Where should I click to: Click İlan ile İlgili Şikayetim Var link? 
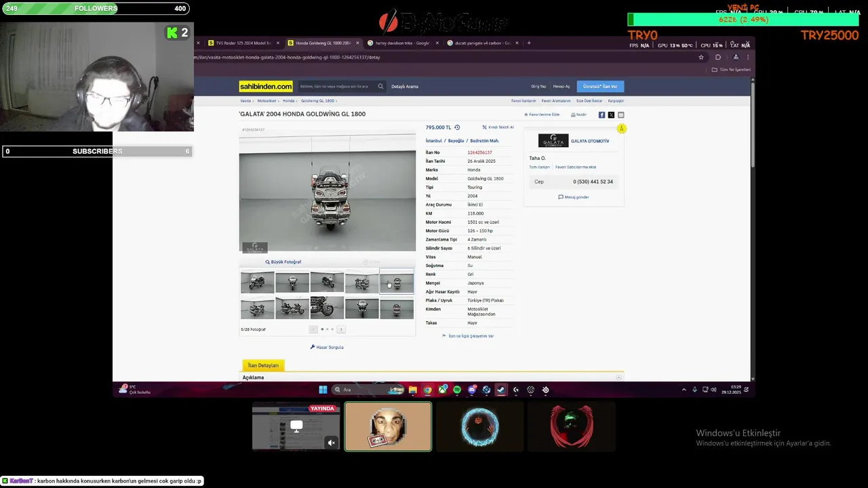tap(468, 336)
